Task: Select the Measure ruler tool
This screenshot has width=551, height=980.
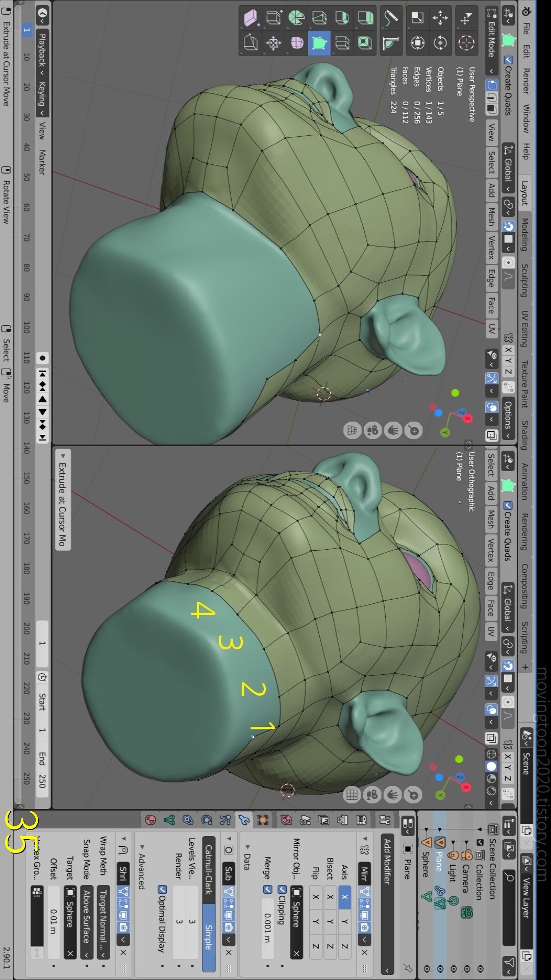Action: tap(390, 43)
